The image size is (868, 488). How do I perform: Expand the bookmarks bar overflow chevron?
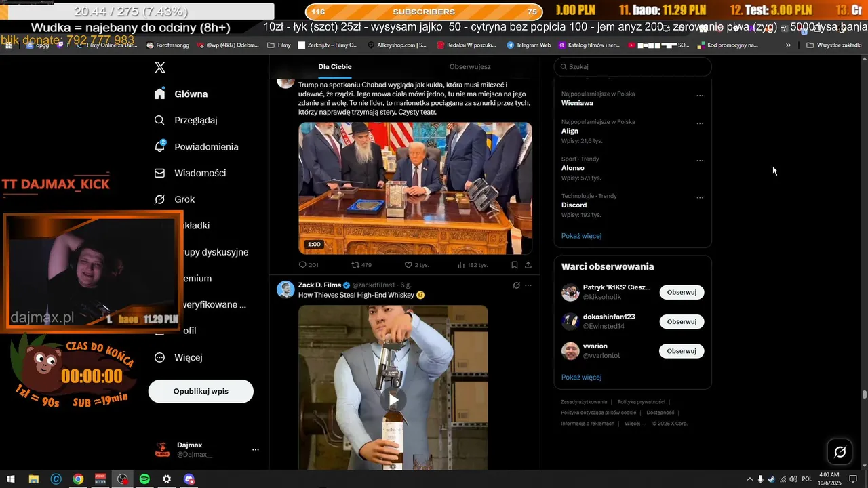788,45
